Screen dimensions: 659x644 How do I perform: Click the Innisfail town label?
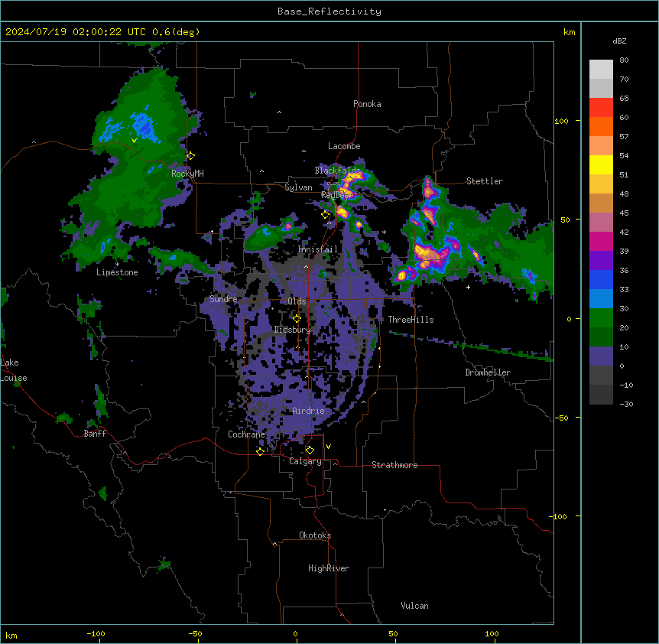coord(318,249)
